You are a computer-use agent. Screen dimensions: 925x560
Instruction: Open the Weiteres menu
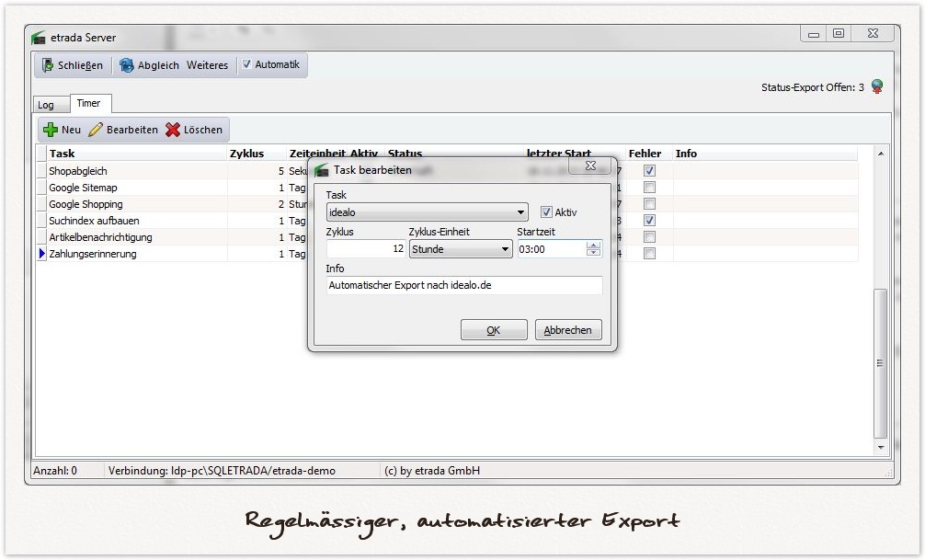[x=207, y=65]
